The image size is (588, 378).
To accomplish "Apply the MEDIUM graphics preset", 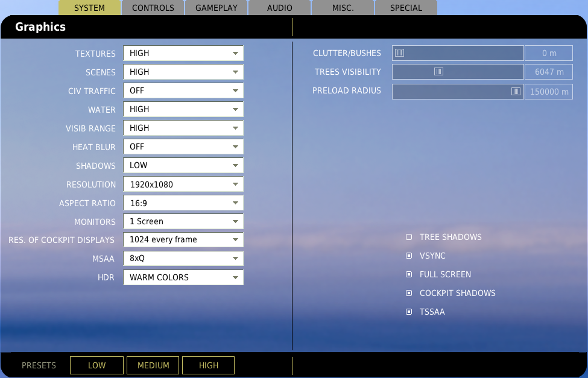I will pyautogui.click(x=153, y=365).
